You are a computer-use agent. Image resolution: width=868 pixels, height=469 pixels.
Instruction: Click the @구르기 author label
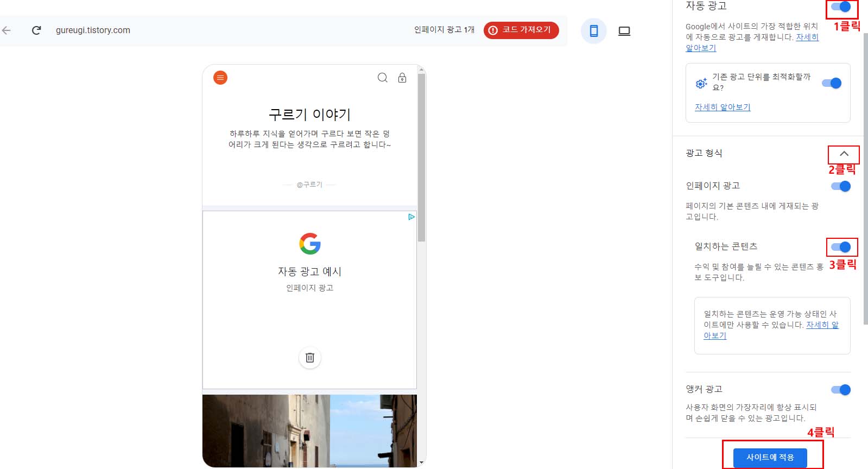[x=309, y=185]
